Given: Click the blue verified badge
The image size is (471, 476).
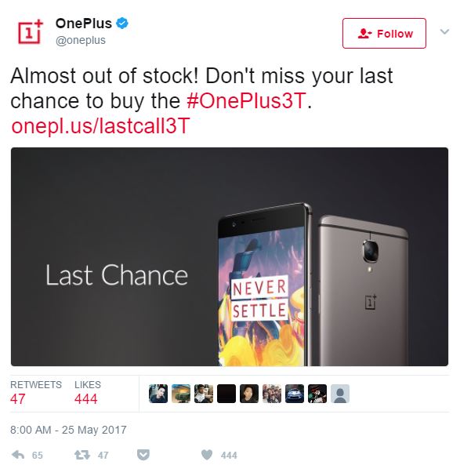Looking at the screenshot, I should click(x=122, y=24).
